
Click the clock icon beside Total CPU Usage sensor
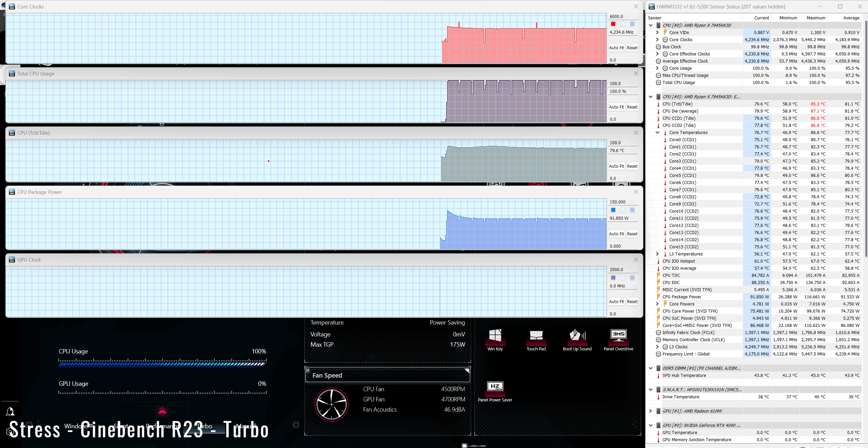click(x=658, y=82)
